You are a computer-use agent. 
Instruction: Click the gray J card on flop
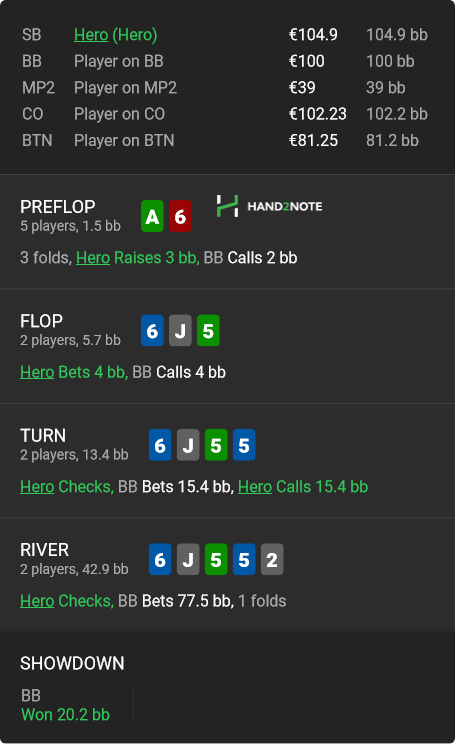pos(180,331)
